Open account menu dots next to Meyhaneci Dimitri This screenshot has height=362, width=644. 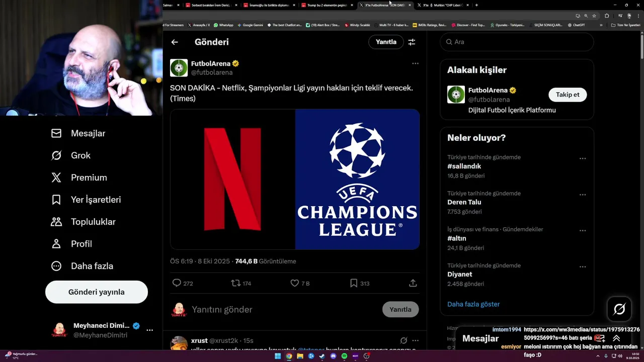(x=149, y=330)
